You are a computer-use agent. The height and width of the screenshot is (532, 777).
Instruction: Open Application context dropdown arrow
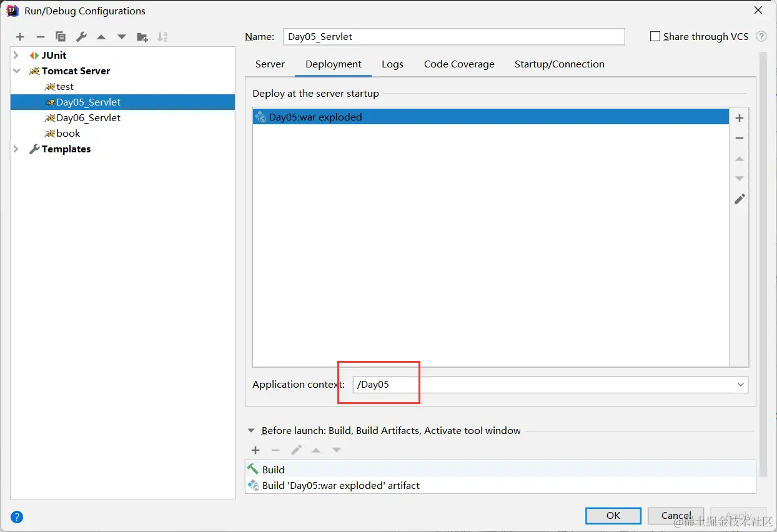coord(741,385)
